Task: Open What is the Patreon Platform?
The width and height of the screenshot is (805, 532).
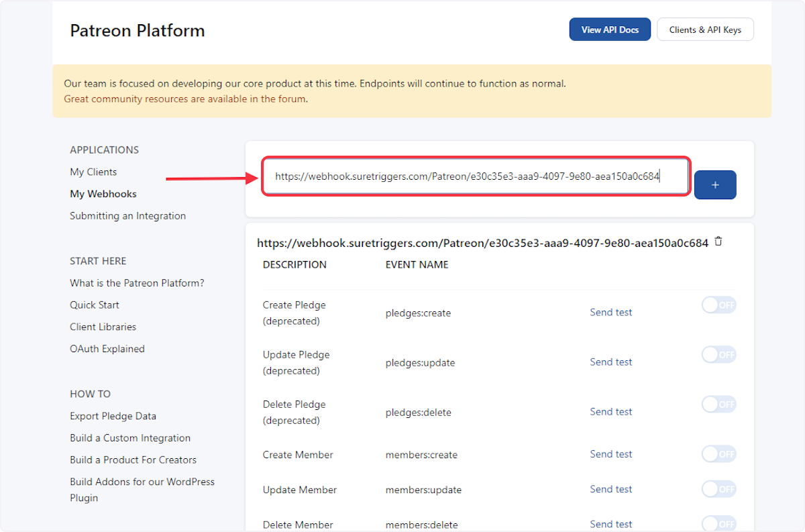Action: (x=136, y=282)
